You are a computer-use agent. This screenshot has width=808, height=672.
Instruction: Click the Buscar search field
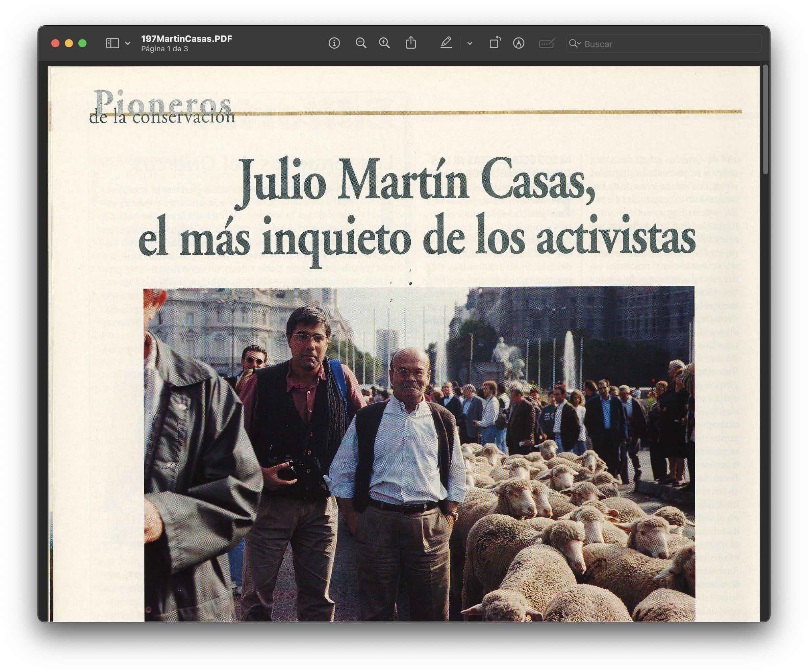(664, 44)
